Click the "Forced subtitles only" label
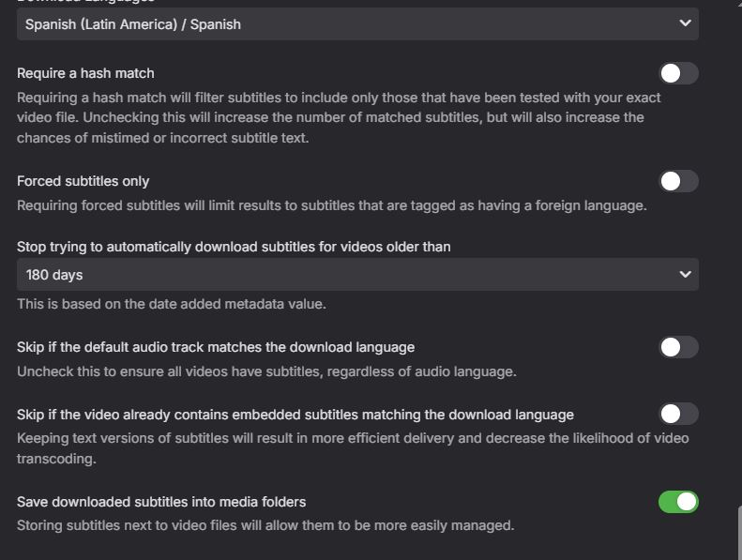 tap(83, 181)
